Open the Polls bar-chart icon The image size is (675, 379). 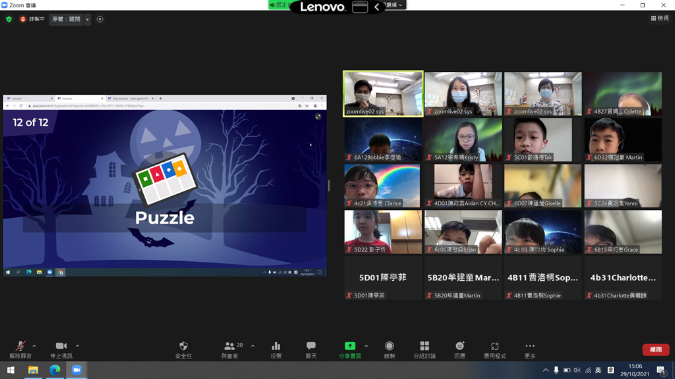(276, 349)
